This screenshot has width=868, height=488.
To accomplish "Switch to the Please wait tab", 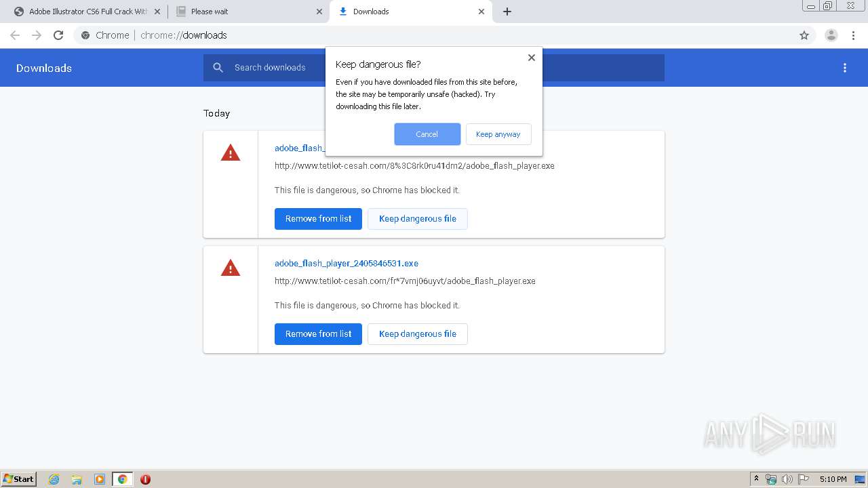I will point(248,12).
